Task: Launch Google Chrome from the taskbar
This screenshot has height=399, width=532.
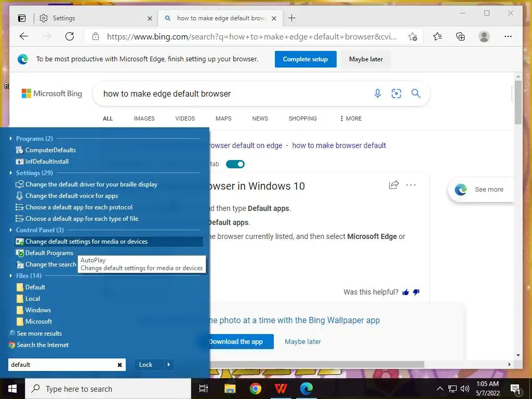Action: pyautogui.click(x=256, y=389)
